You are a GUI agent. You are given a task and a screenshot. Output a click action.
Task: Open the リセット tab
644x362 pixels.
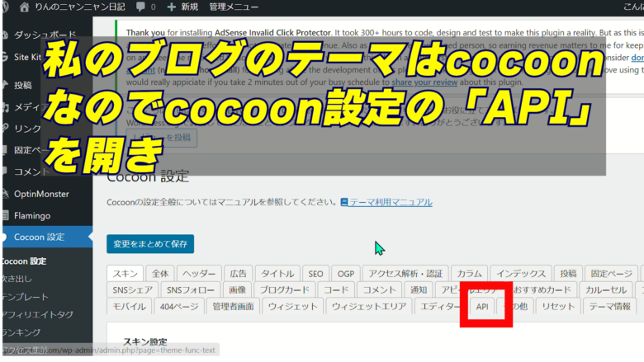pos(558,307)
